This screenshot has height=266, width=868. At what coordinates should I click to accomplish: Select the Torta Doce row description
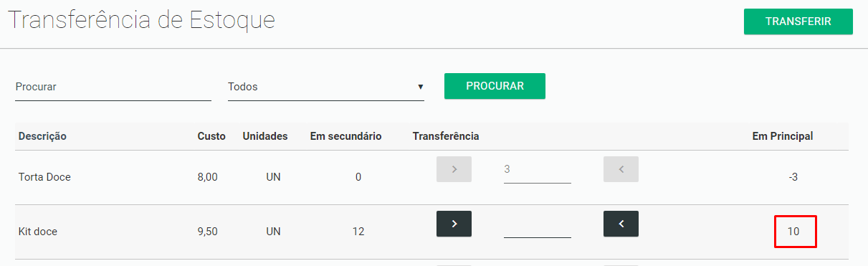[x=44, y=177]
